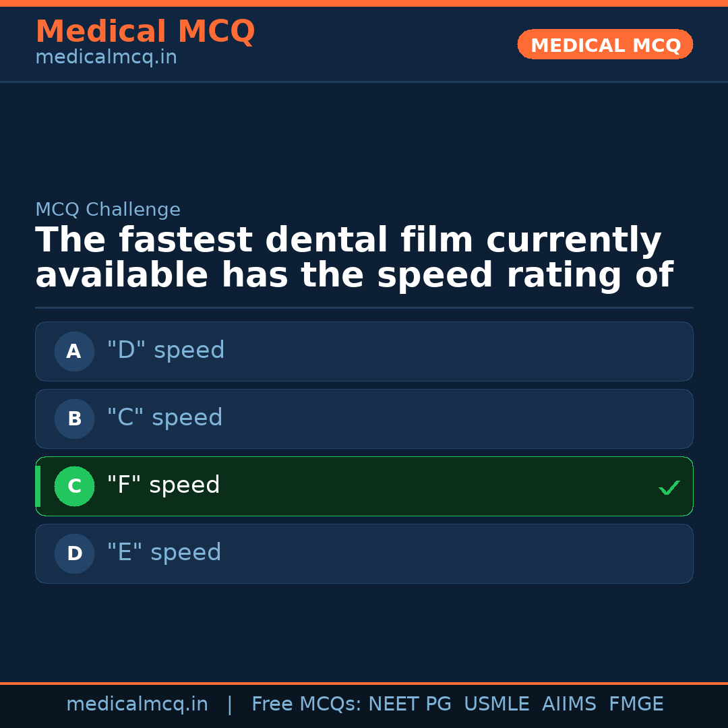Click the green C circle badge
The width and height of the screenshot is (728, 728).
click(74, 486)
